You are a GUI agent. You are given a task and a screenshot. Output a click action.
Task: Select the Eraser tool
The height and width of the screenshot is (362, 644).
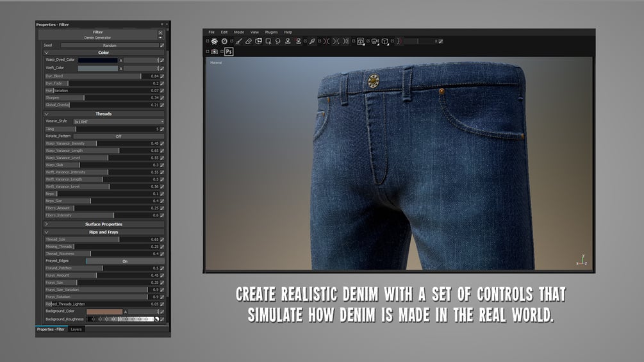coord(249,41)
